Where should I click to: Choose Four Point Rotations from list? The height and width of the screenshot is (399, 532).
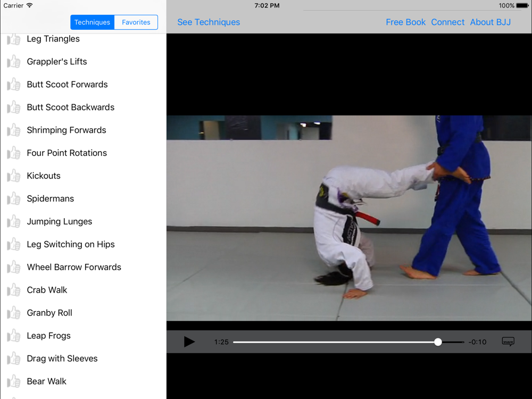67,153
